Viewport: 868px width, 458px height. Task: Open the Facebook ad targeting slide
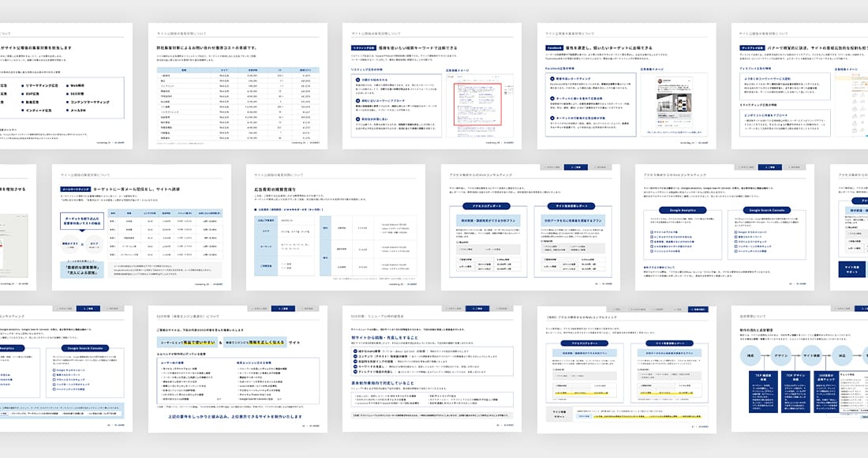click(x=627, y=86)
